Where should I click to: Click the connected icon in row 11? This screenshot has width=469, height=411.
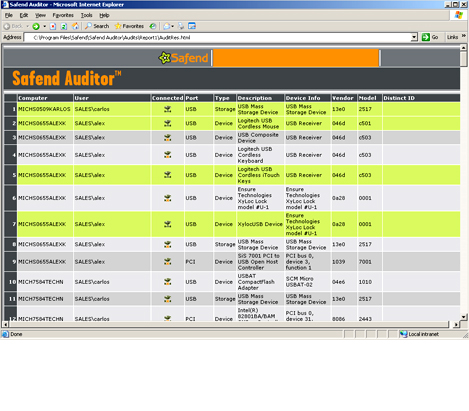[168, 299]
